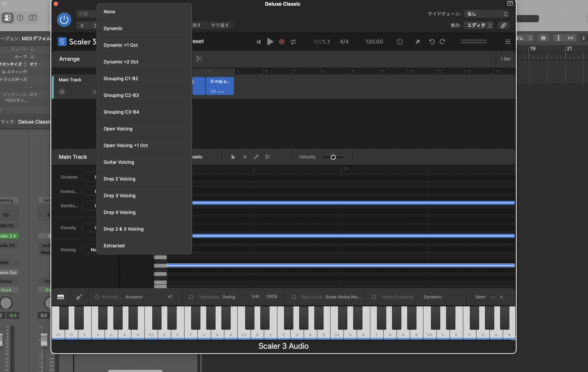588x372 pixels.
Task: Adjust the Velocity slider handle
Action: click(333, 157)
